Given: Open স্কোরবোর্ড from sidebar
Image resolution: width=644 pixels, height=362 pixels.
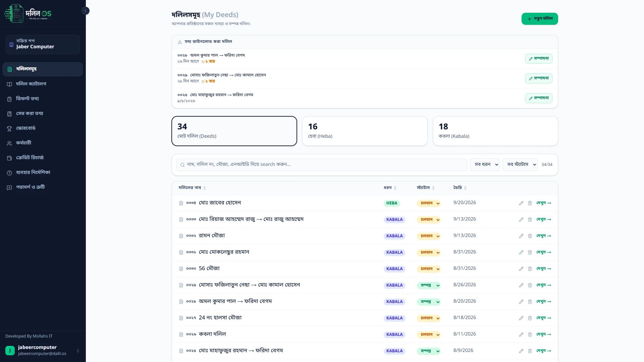Looking at the screenshot, I should point(43,128).
